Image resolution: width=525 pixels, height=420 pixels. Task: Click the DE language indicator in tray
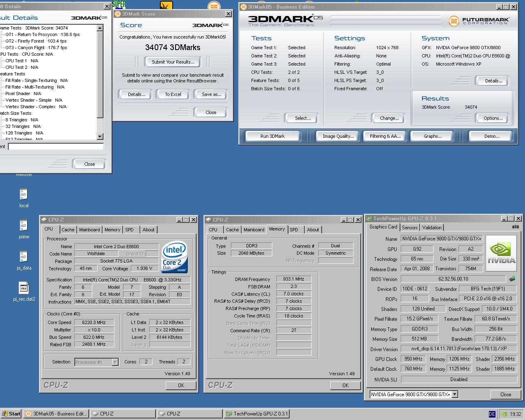[x=492, y=414]
